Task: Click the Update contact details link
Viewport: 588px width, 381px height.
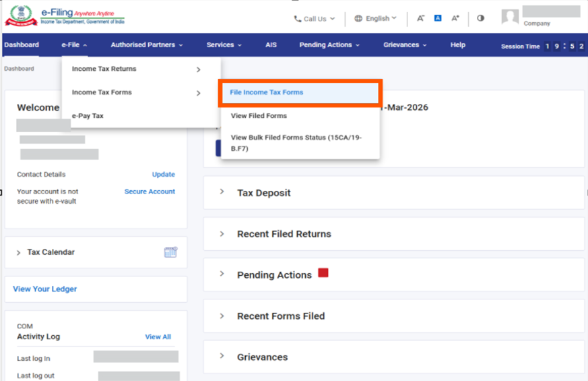Action: (x=163, y=174)
